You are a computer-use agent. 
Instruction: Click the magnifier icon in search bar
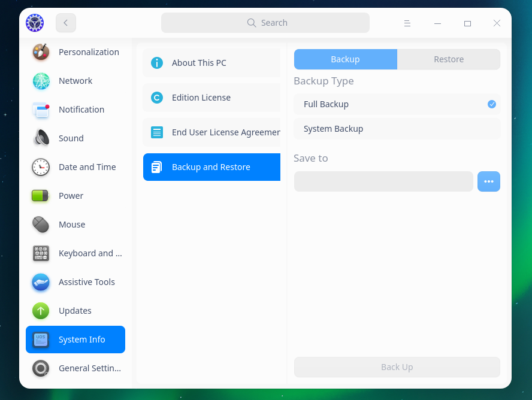click(x=252, y=23)
